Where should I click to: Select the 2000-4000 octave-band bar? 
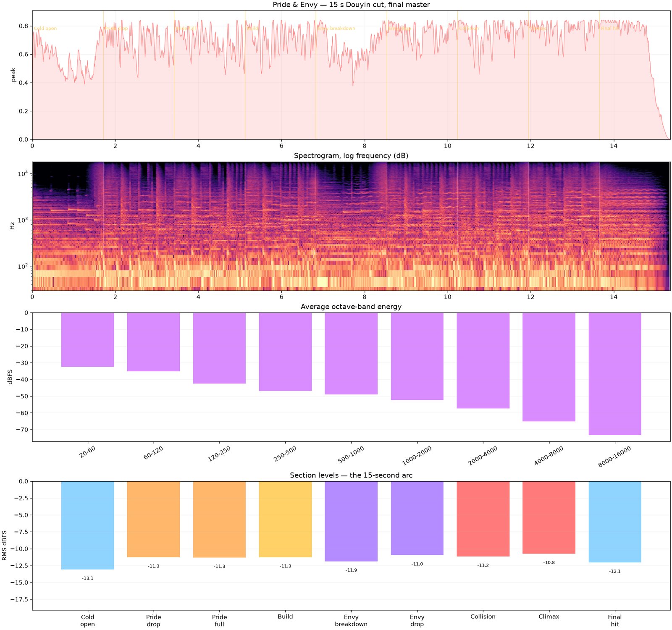483,360
